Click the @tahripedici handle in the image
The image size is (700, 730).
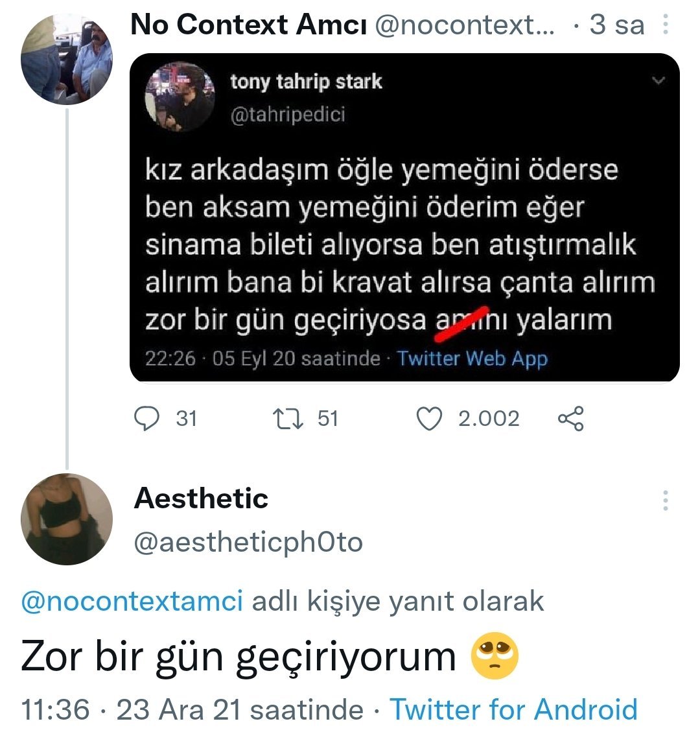pos(288,115)
